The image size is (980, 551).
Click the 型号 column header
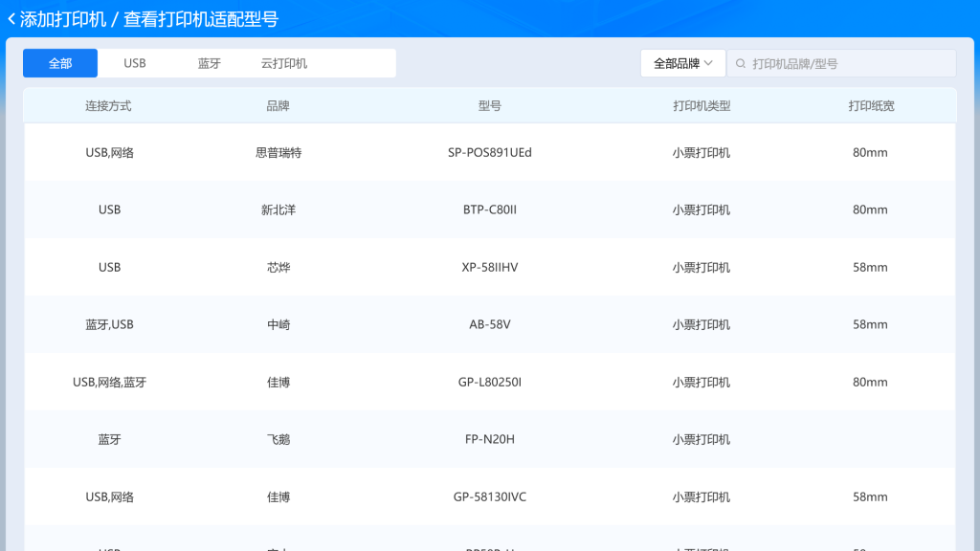489,106
